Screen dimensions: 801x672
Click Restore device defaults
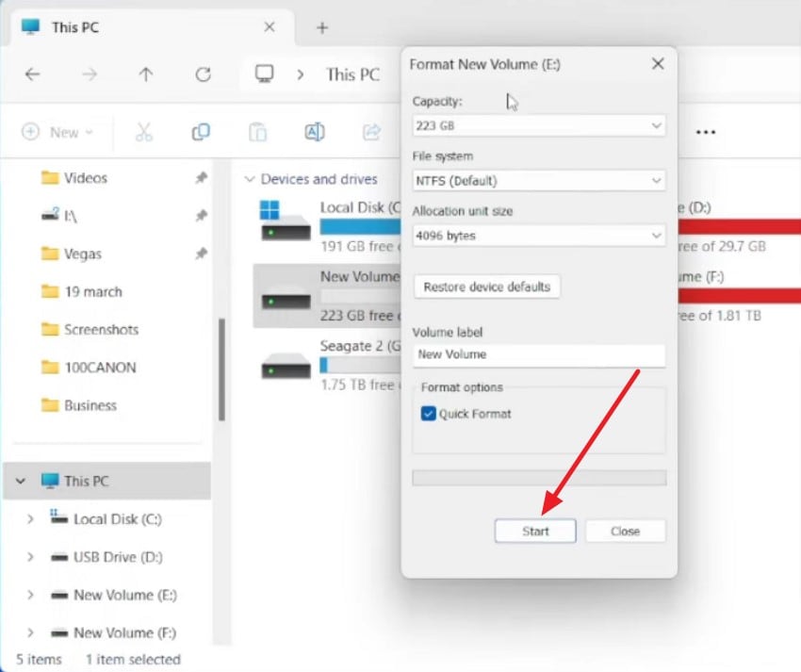(x=486, y=286)
